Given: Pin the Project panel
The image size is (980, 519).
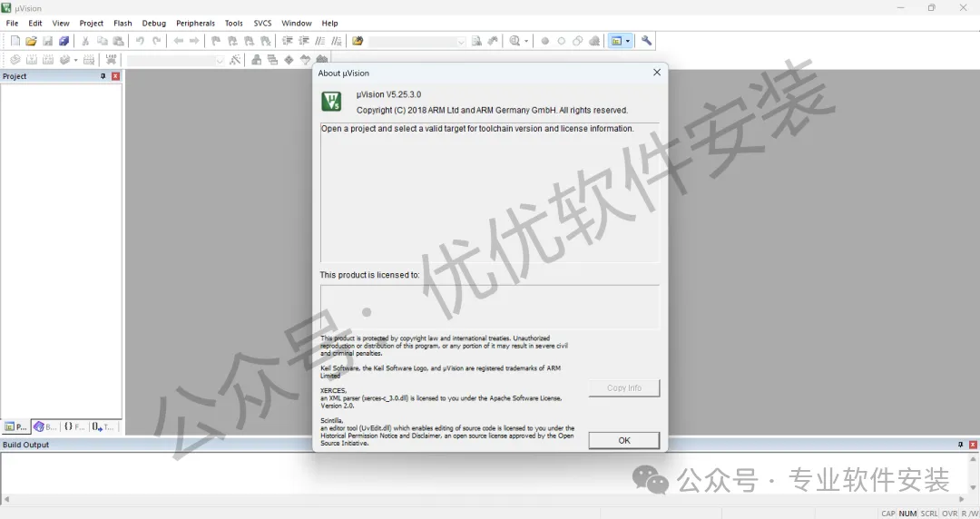Looking at the screenshot, I should (103, 76).
